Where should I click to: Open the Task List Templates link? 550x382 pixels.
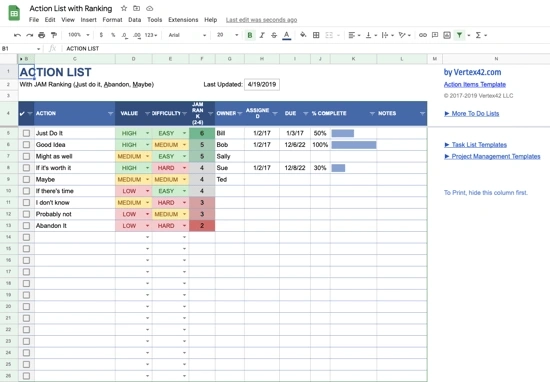[475, 145]
